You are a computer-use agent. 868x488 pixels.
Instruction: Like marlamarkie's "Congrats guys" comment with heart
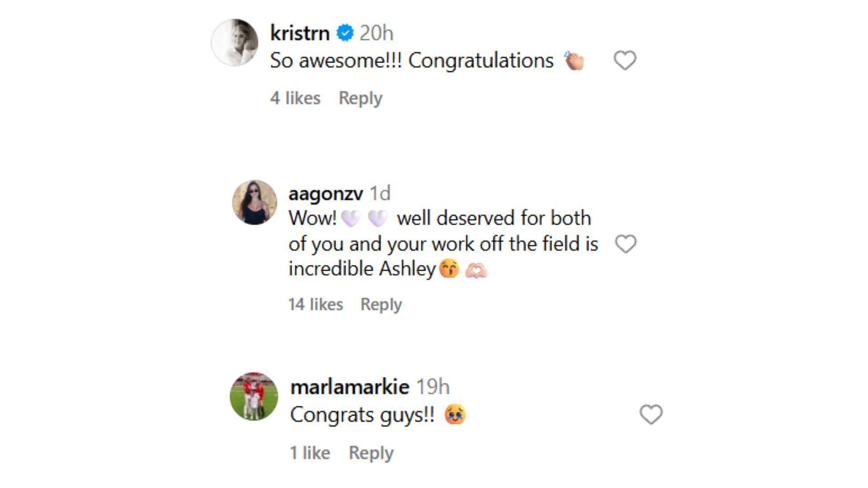651,414
